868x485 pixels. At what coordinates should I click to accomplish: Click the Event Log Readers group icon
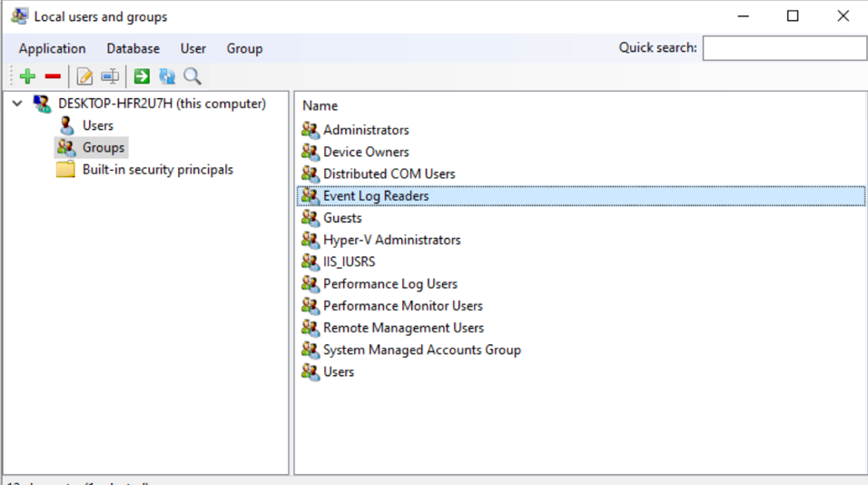point(310,196)
